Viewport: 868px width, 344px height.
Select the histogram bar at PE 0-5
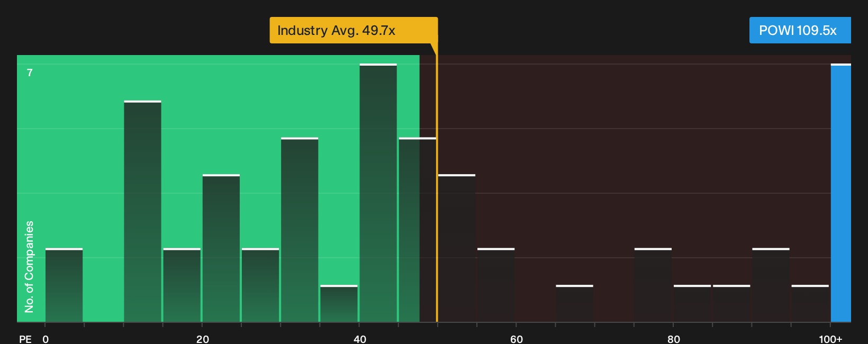(64, 285)
